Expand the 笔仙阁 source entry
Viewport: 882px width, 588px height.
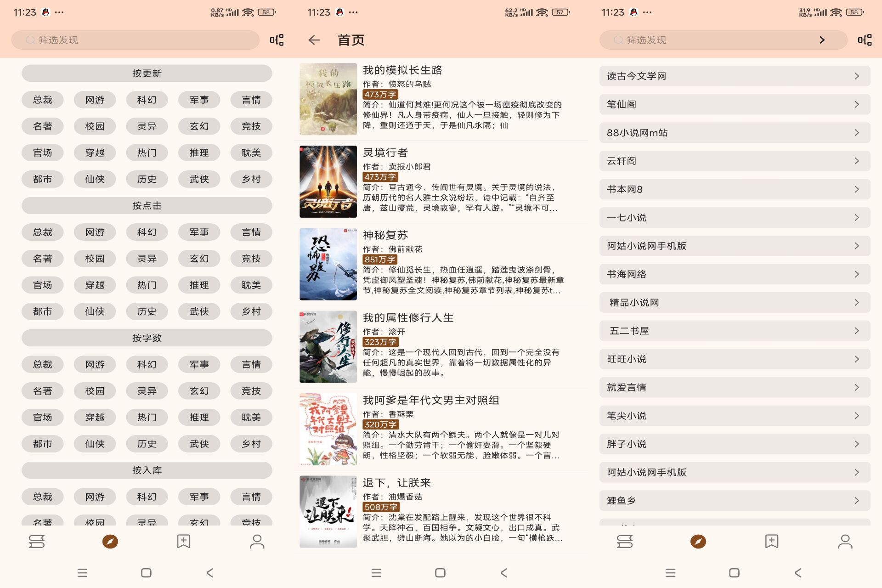pos(734,104)
